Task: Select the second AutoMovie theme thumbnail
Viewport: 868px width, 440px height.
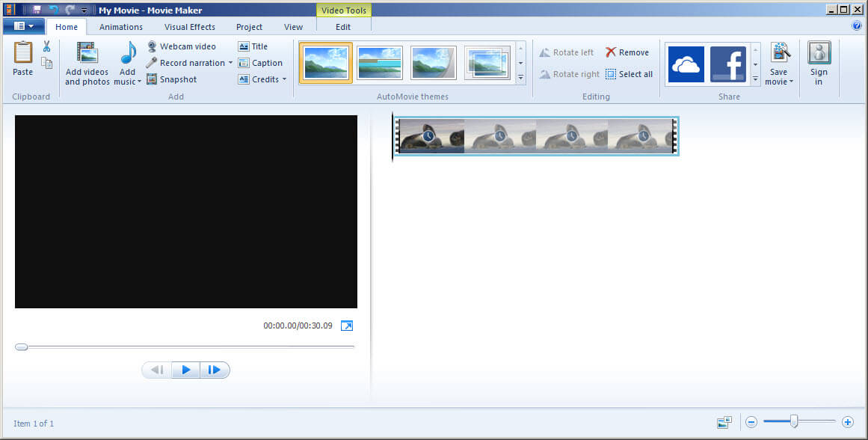Action: pos(380,63)
